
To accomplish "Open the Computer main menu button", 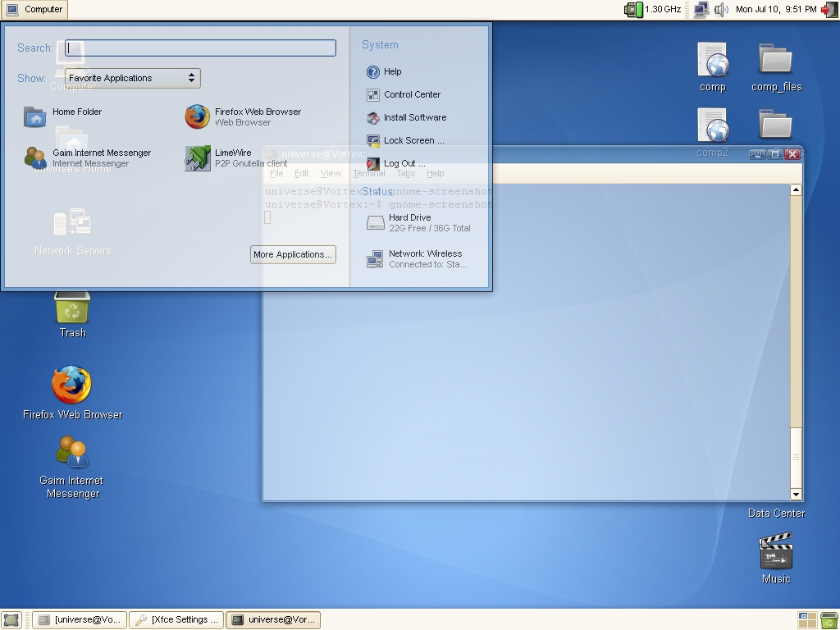I will [34, 9].
